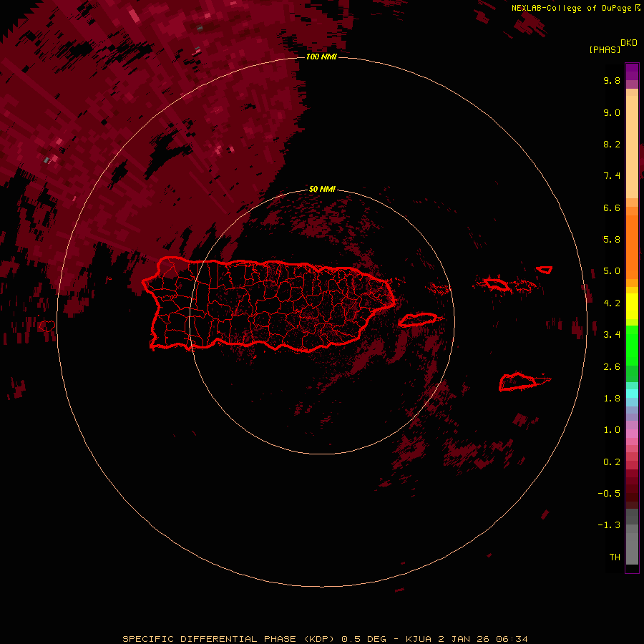Viewport: 644px width, 644px height.
Task: Select the 5.8 scale label
Action: [612, 239]
